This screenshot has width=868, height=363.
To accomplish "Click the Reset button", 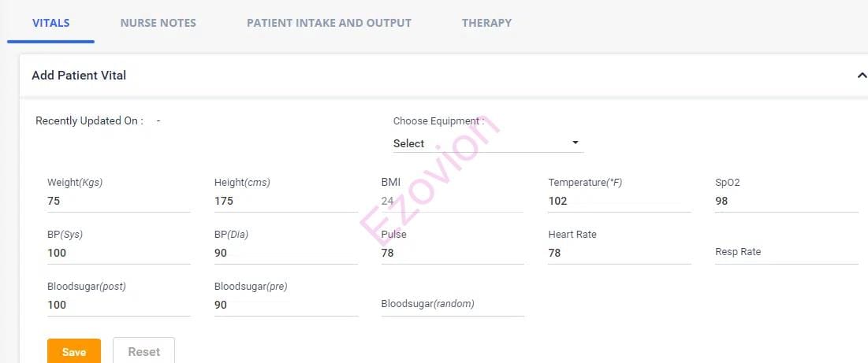I will point(143,352).
